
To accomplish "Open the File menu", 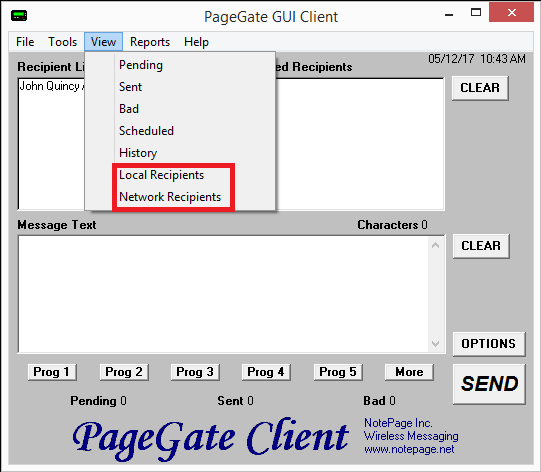I will [x=25, y=42].
